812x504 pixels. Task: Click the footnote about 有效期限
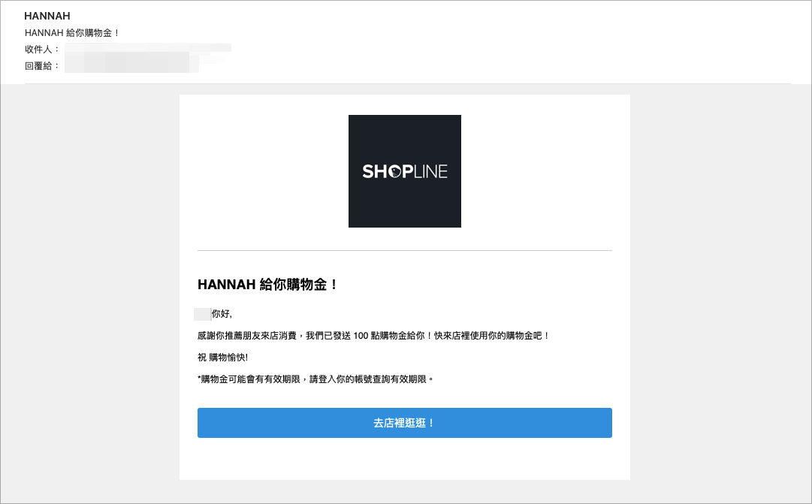pyautogui.click(x=315, y=379)
